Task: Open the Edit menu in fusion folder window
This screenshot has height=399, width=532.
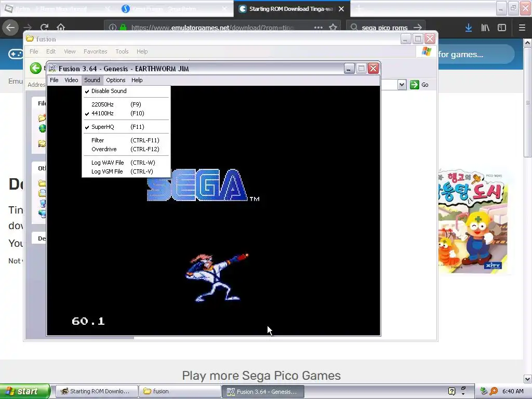Action: [51, 51]
